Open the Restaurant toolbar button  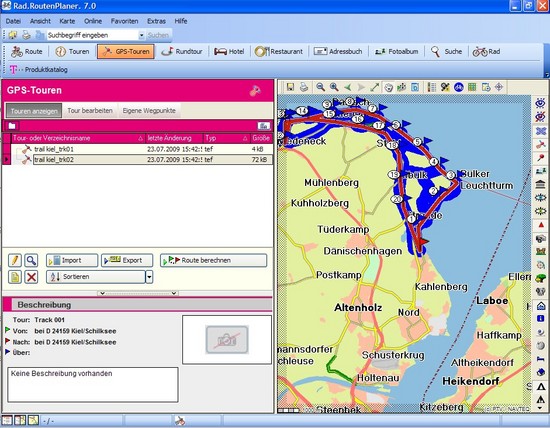pyautogui.click(x=279, y=52)
